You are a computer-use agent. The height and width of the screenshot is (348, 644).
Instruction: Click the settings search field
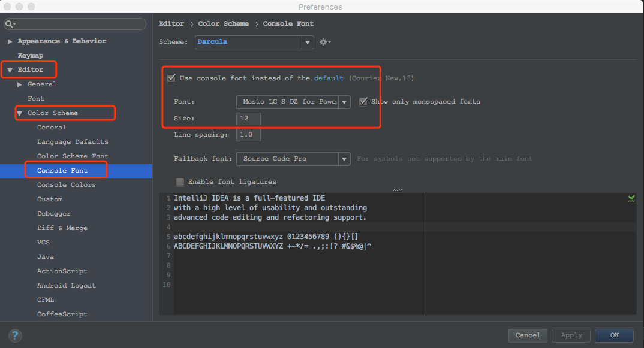[75, 24]
